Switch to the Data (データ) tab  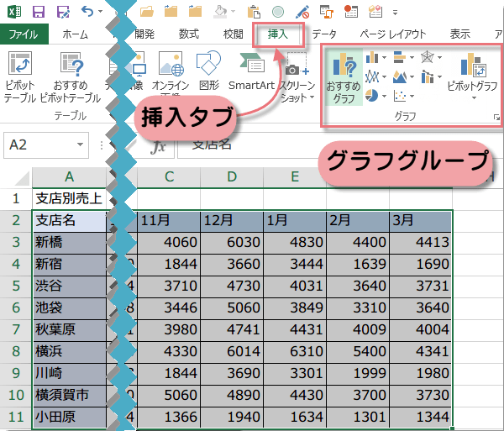point(324,34)
